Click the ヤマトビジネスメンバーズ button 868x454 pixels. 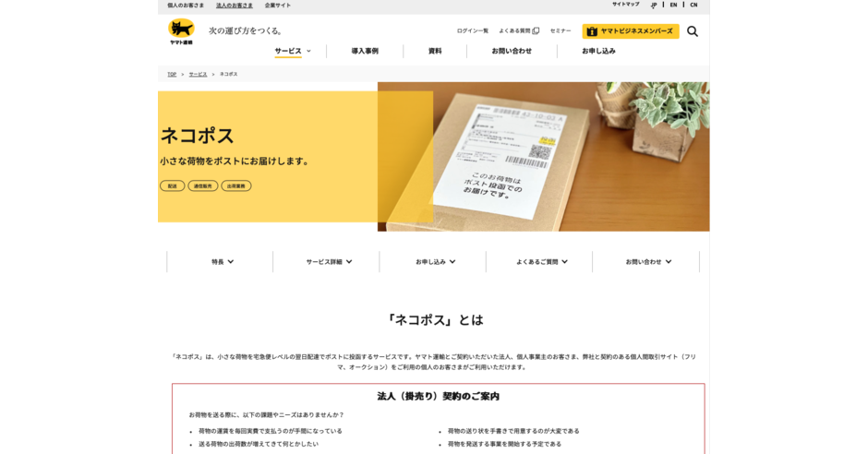(631, 31)
